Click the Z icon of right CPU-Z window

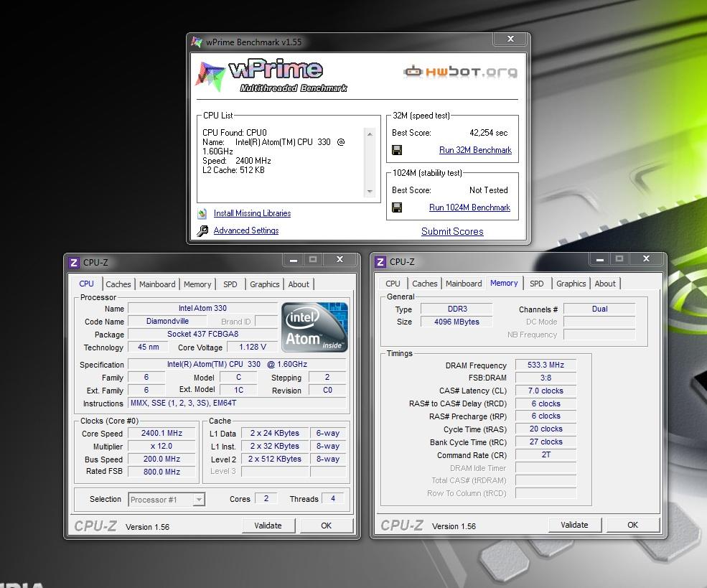[x=380, y=262]
